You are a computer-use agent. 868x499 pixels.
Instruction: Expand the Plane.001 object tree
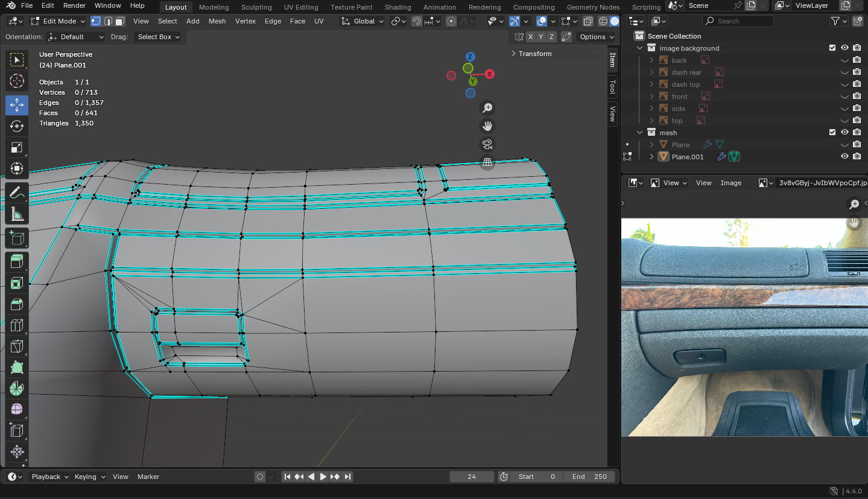point(651,157)
